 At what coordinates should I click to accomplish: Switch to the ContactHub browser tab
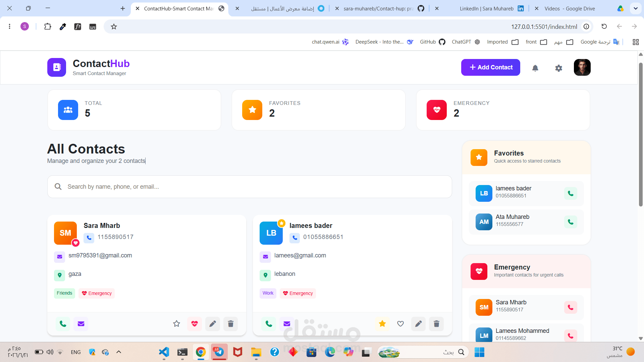coord(179,9)
